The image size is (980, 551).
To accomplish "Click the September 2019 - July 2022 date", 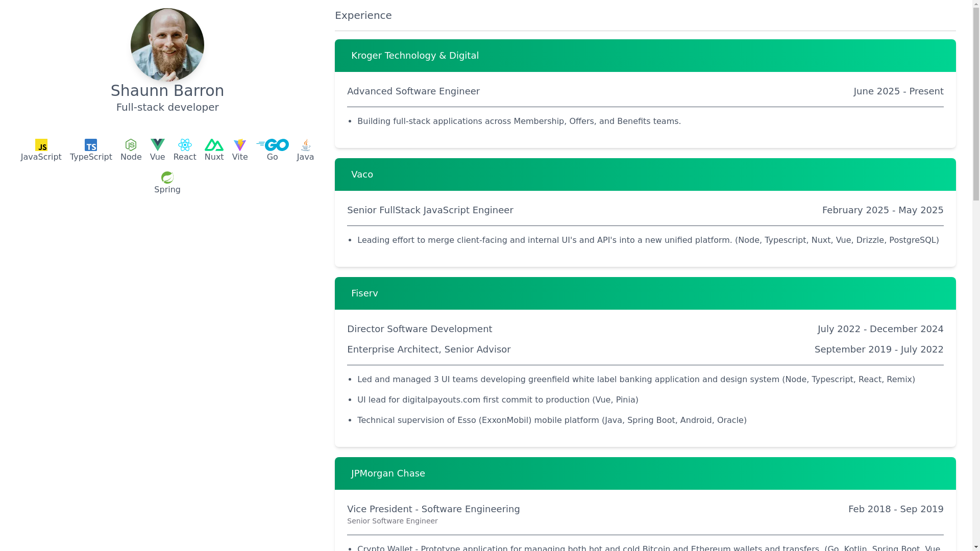I will click(879, 349).
